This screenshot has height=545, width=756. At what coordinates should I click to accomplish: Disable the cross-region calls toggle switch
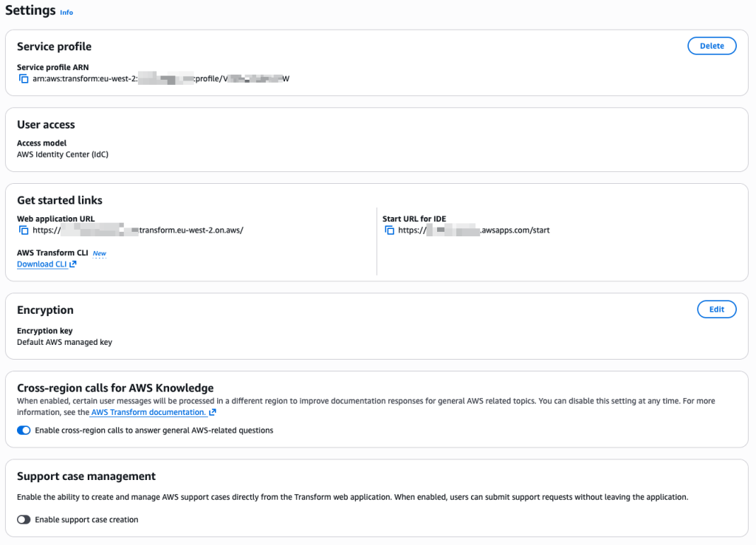pyautogui.click(x=24, y=431)
